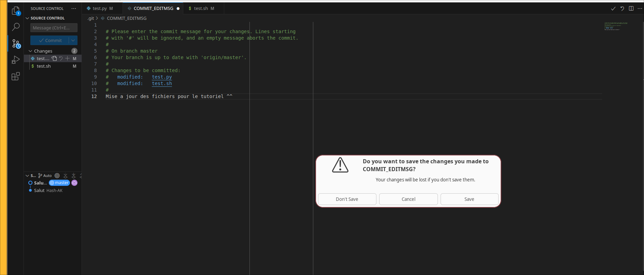Switch to the test.py editor tab
Viewport: 644px width, 275px height.
pyautogui.click(x=100, y=9)
